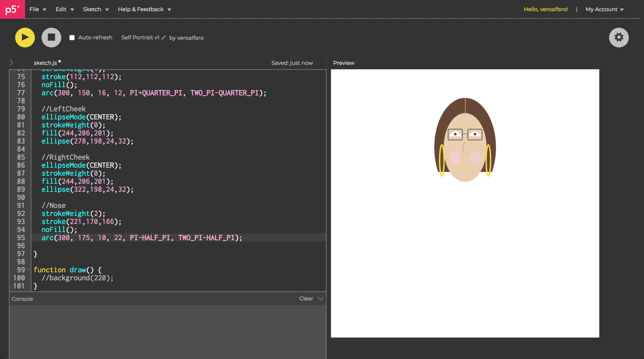
Task: Open the veroalfaro author profile link
Action: [x=190, y=38]
